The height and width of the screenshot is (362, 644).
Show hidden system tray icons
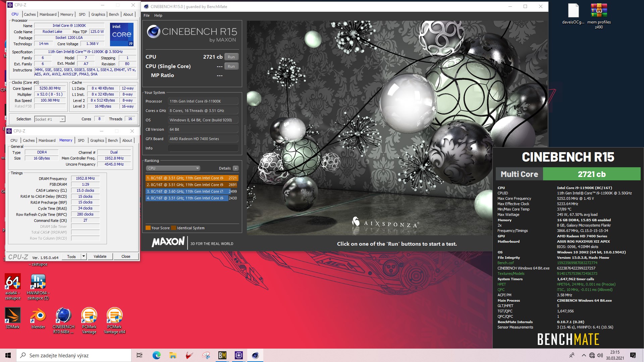pyautogui.click(x=584, y=355)
